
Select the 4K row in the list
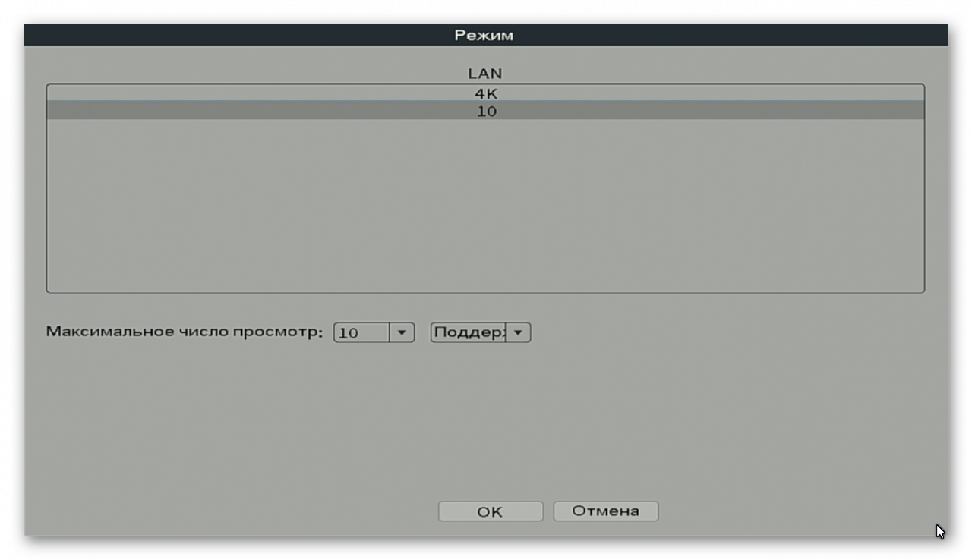(x=485, y=93)
